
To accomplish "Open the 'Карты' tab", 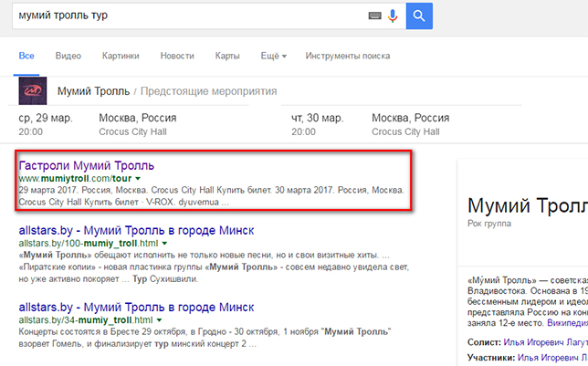I will point(227,56).
